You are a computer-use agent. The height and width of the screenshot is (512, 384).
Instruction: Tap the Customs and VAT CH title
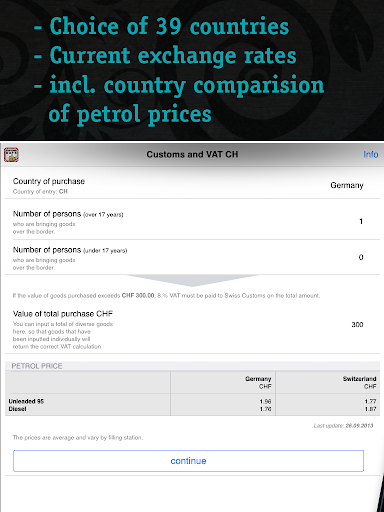point(192,154)
